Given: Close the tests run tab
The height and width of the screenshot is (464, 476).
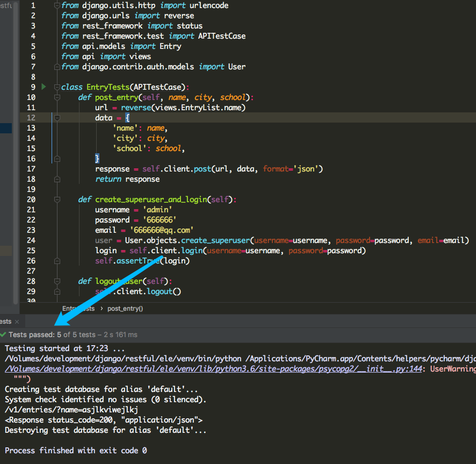Looking at the screenshot, I should coord(17,322).
